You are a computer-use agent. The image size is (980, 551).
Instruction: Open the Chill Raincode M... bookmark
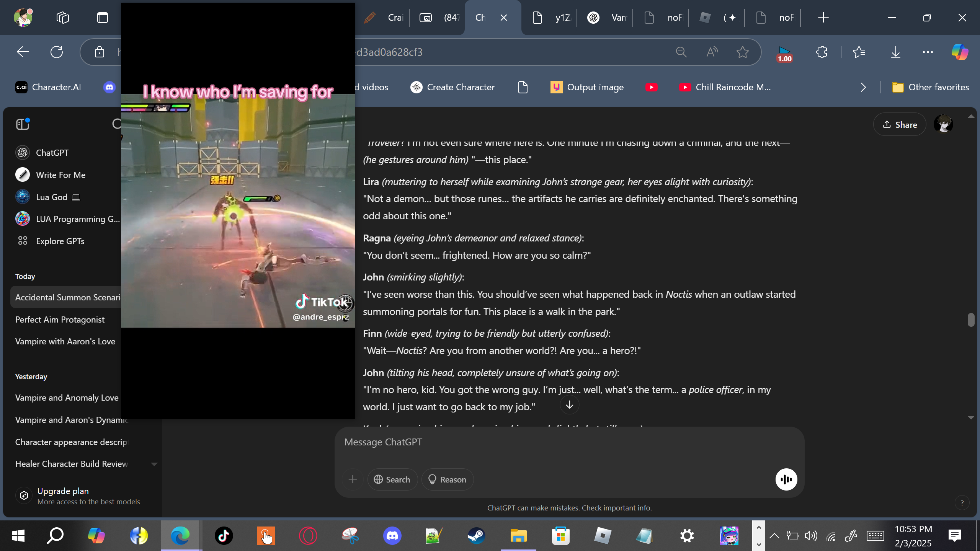point(725,87)
